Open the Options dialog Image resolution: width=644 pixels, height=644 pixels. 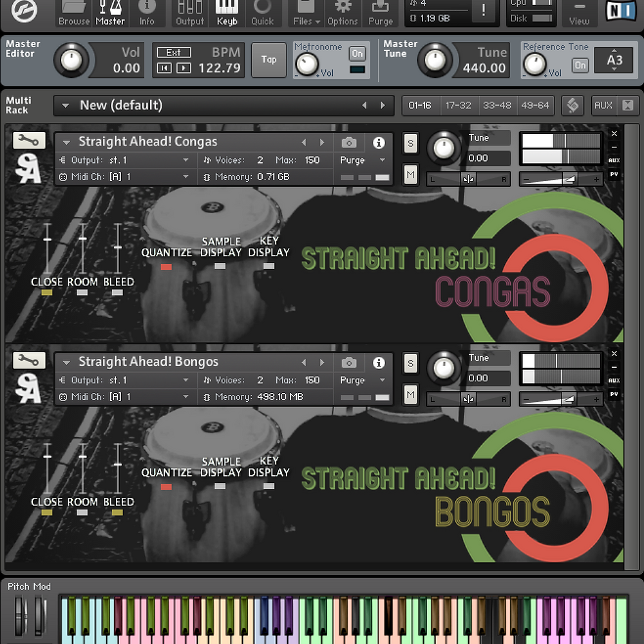(x=343, y=13)
